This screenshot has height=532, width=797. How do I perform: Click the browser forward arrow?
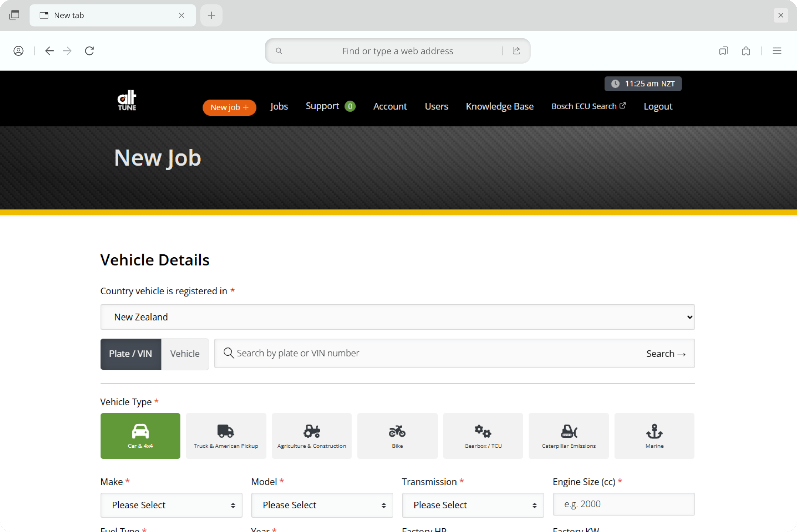[x=67, y=51]
